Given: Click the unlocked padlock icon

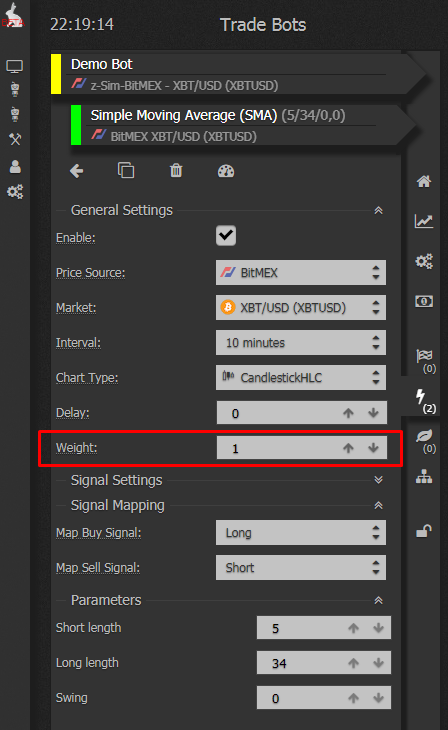Looking at the screenshot, I should [424, 531].
